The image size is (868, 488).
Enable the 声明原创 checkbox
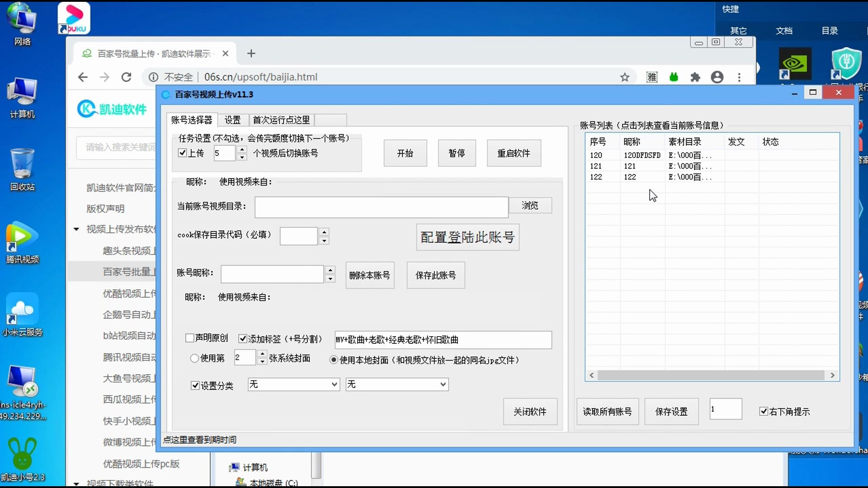click(x=190, y=338)
